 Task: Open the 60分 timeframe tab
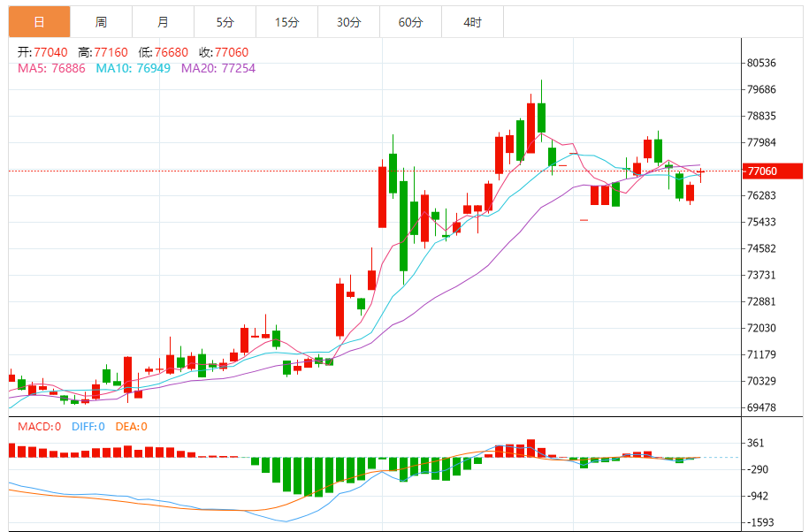(410, 22)
